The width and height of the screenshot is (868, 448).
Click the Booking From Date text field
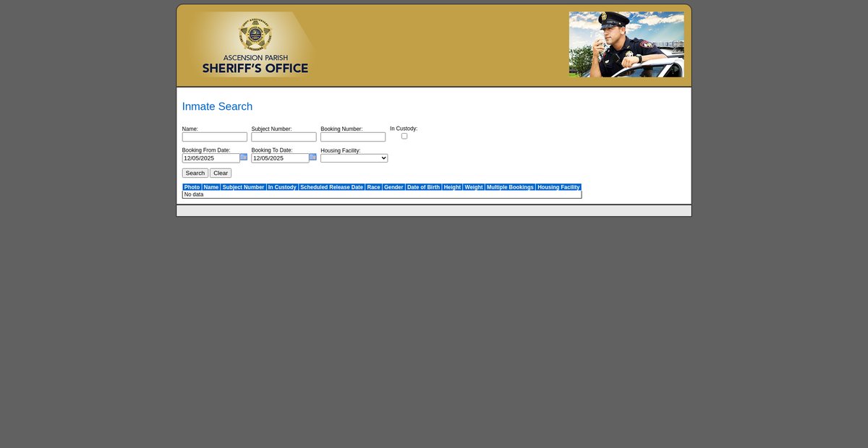(x=211, y=158)
